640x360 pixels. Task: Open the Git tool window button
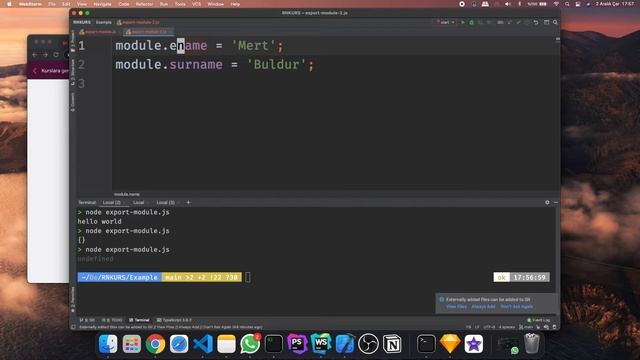87,320
